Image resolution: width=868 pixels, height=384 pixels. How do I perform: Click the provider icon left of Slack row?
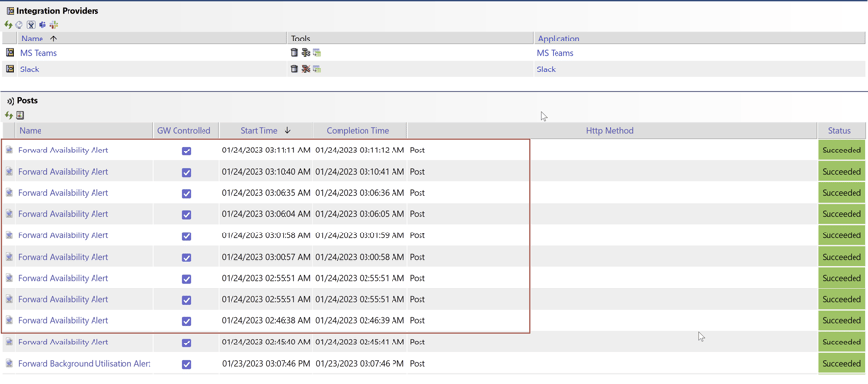[x=10, y=69]
